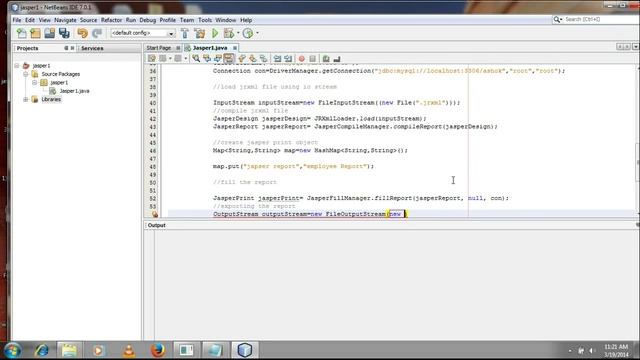Toggle Bookmark on current line
The image size is (640, 360).
(264, 58)
